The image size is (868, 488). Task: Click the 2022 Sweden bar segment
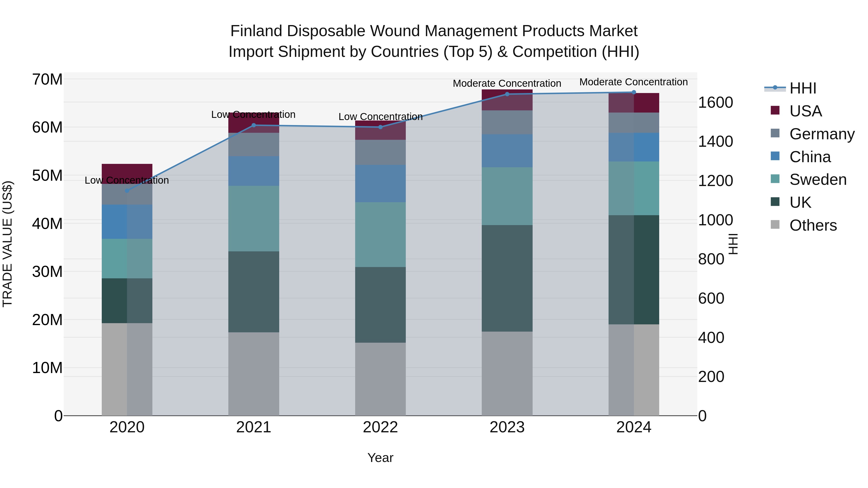tap(380, 235)
